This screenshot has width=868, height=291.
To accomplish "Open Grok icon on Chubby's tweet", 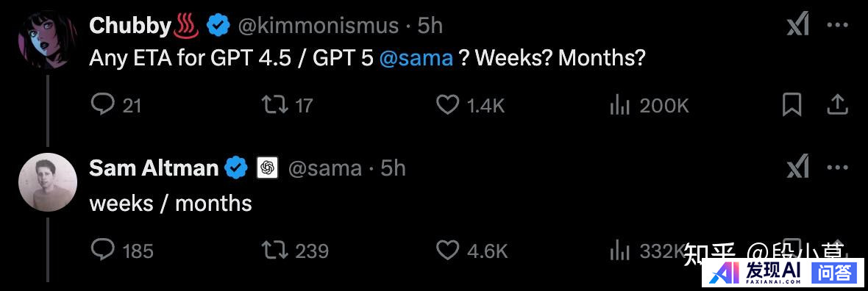I will click(797, 25).
